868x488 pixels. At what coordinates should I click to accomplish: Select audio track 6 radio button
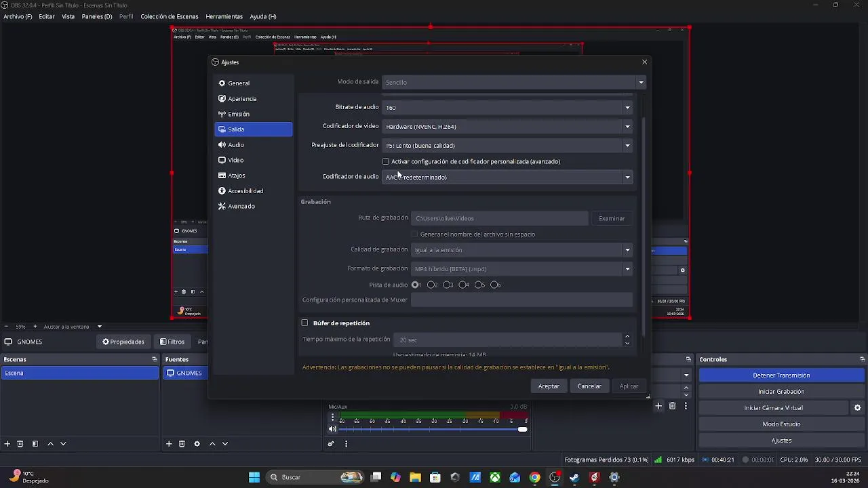point(494,285)
